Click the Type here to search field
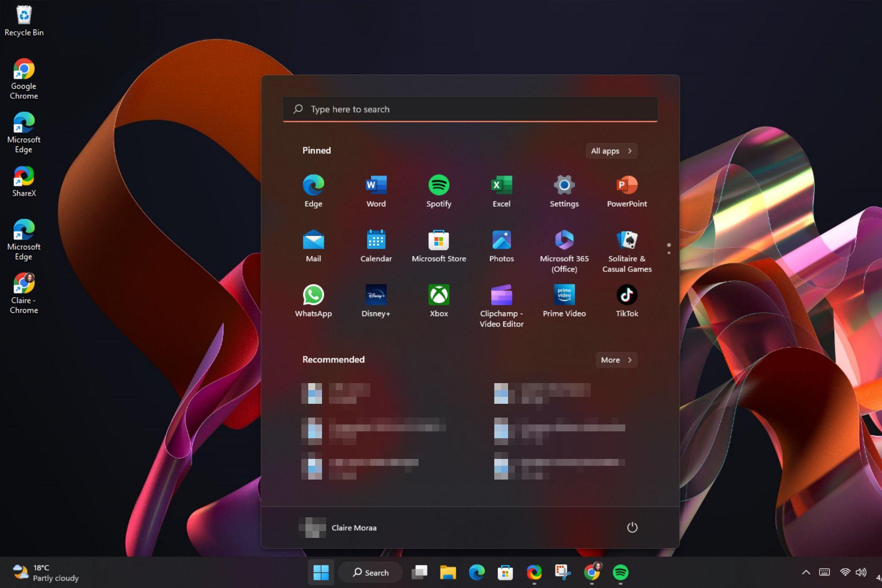 coord(470,109)
